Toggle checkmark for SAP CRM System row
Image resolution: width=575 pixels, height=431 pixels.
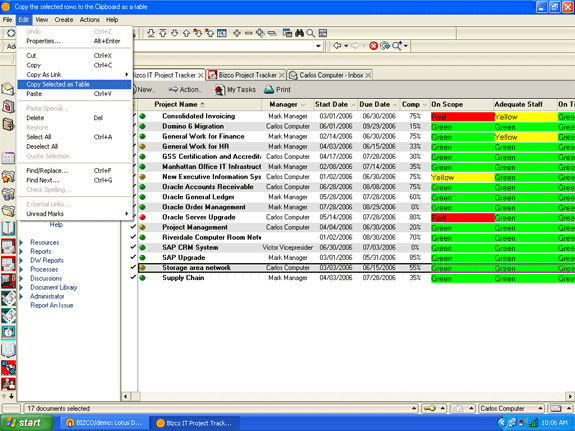pos(133,247)
